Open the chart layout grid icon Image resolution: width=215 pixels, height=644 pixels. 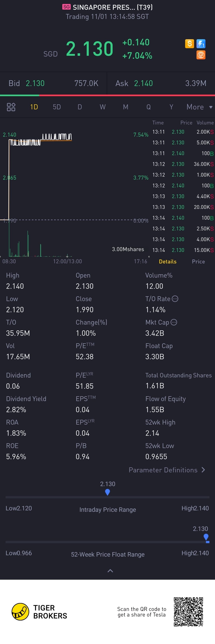pyautogui.click(x=11, y=107)
